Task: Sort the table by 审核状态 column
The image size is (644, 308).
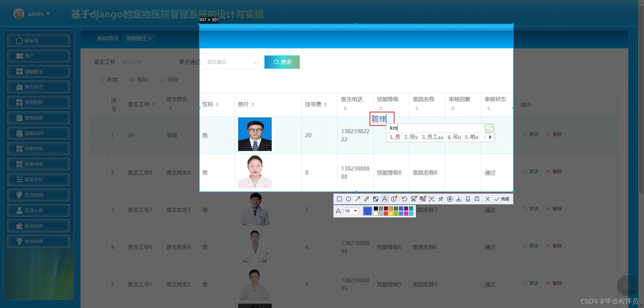Action: 489,108
